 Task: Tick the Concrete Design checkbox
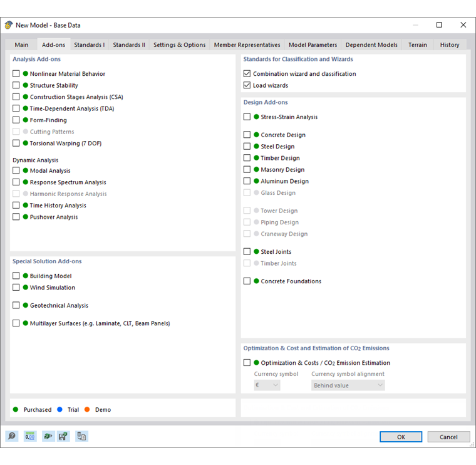[x=247, y=135]
